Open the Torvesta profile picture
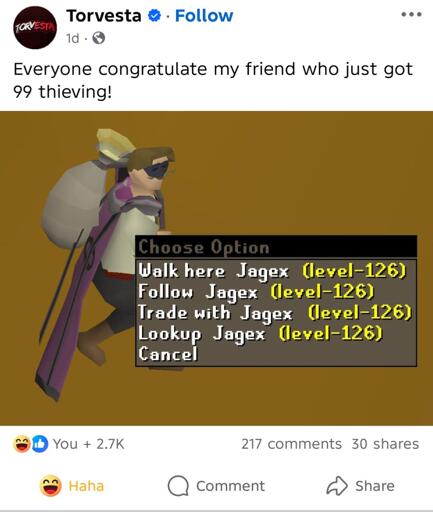Viewport: 433px width, 512px height. (35, 28)
